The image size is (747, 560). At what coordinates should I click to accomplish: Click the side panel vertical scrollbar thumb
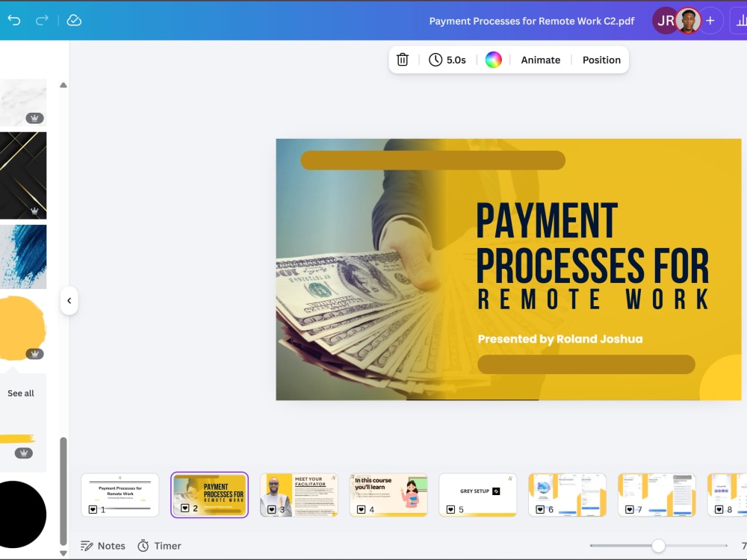click(x=63, y=491)
